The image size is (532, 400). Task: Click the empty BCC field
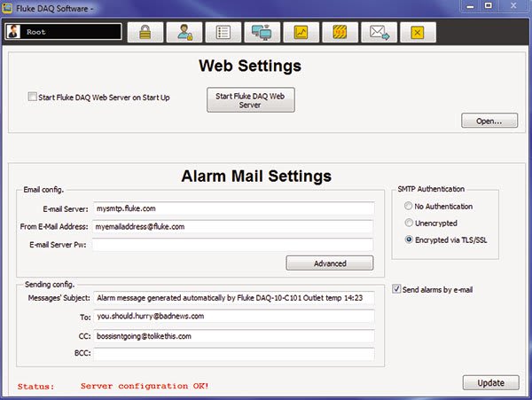click(234, 354)
